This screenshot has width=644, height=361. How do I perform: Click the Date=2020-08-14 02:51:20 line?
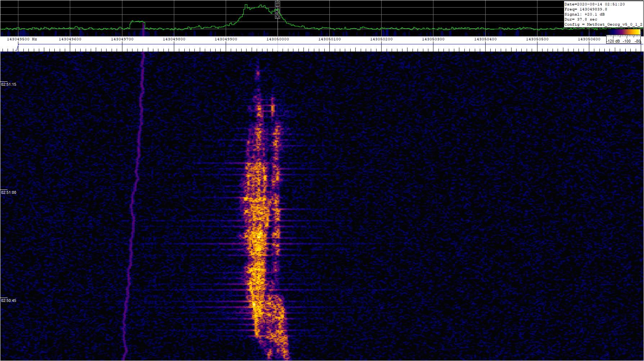(x=595, y=4)
